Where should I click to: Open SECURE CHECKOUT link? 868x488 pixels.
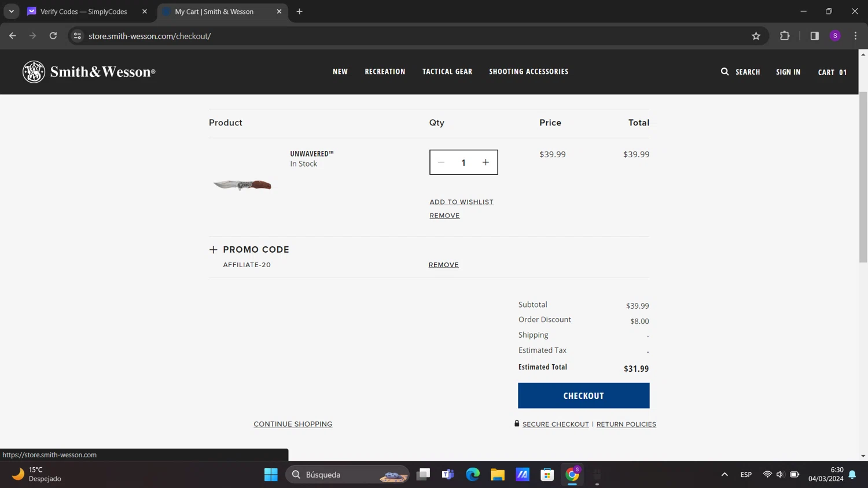(x=556, y=424)
